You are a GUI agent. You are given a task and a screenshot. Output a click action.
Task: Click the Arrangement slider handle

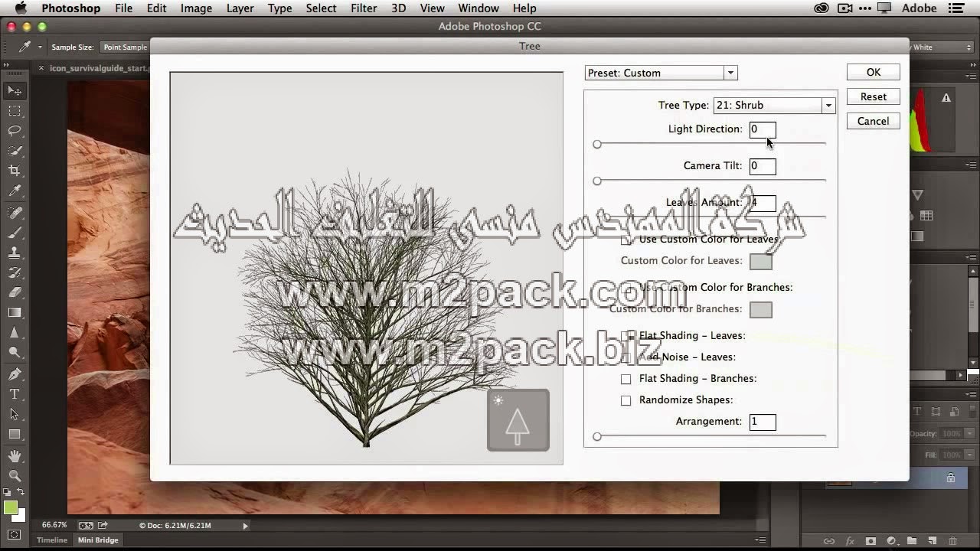[597, 436]
